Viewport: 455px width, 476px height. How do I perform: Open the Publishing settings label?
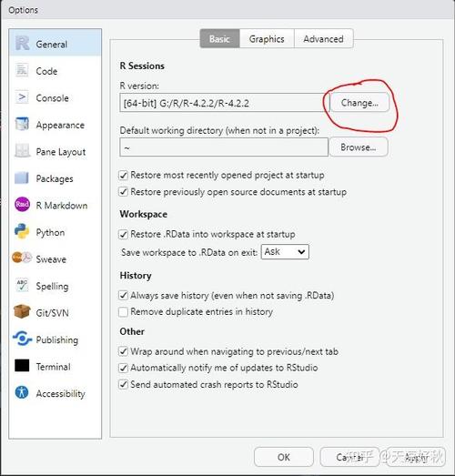(57, 339)
